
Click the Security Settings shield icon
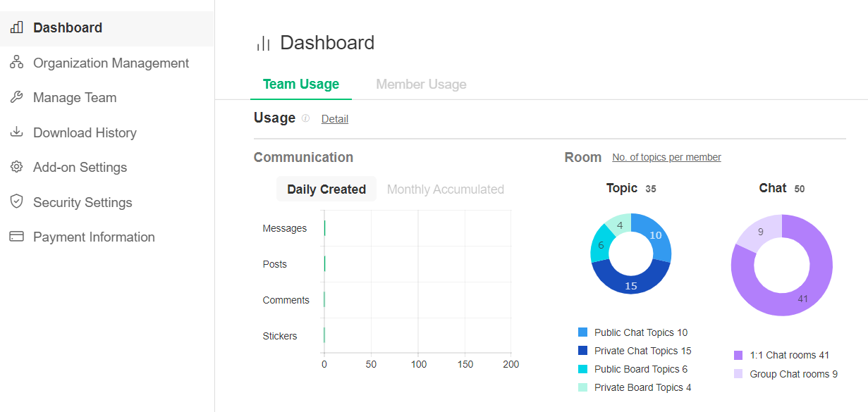pyautogui.click(x=16, y=202)
